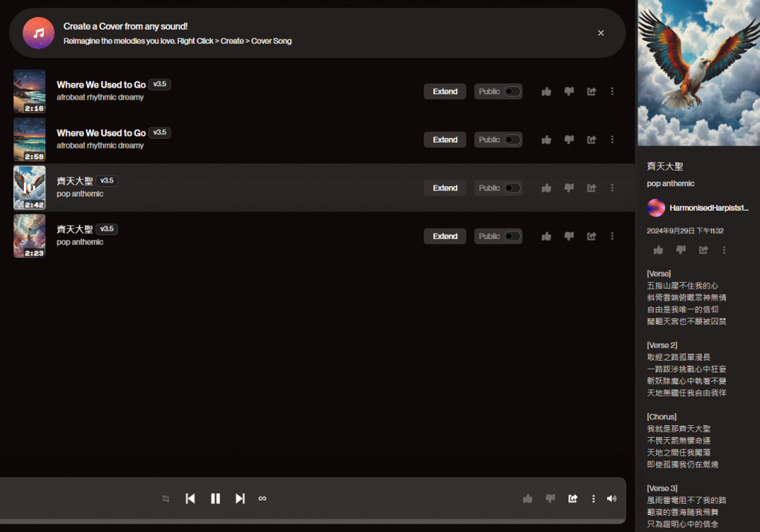Open more options for 齊天大聖 2:42 row
760x532 pixels.
612,188
